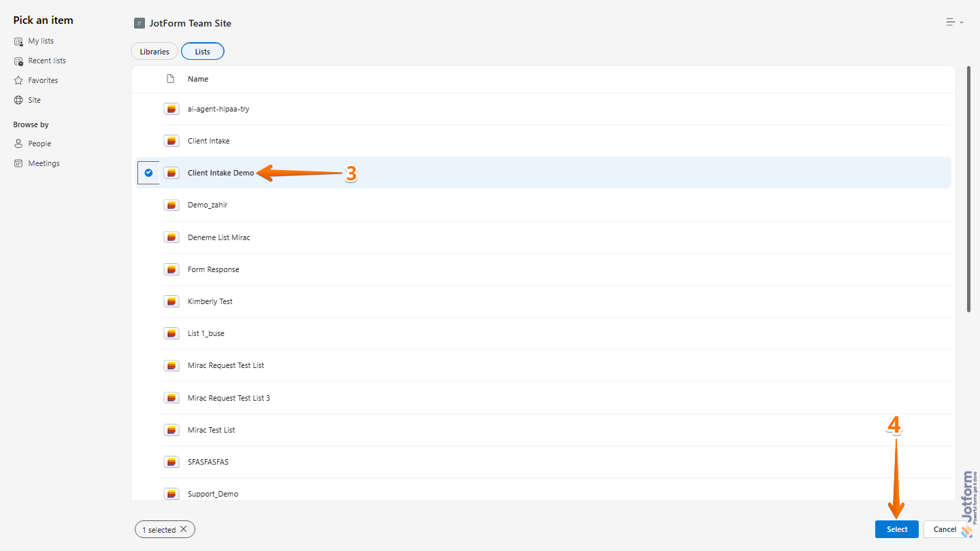
Task: Click the Deneme List Mirac list icon
Action: [x=171, y=237]
